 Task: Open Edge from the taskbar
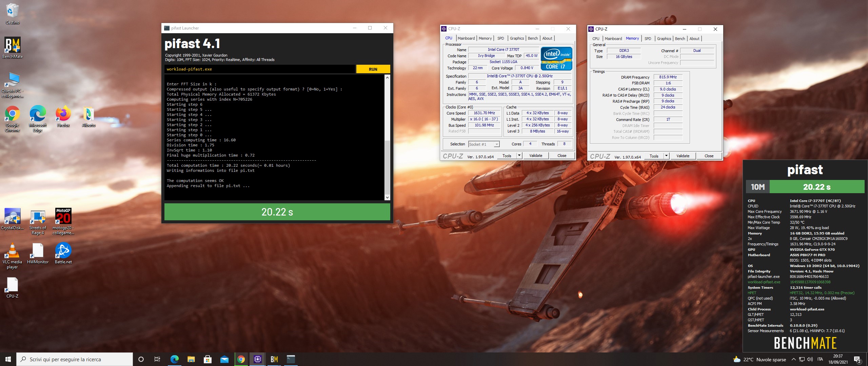click(174, 359)
